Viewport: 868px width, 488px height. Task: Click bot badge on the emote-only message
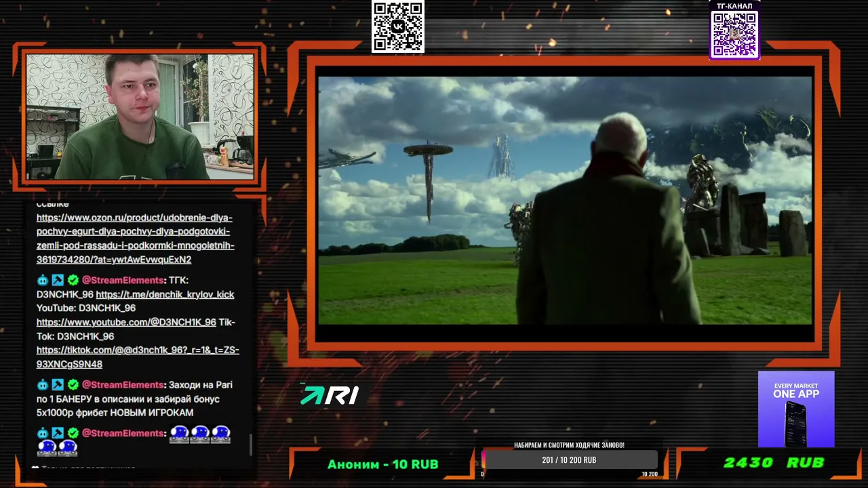click(43, 433)
